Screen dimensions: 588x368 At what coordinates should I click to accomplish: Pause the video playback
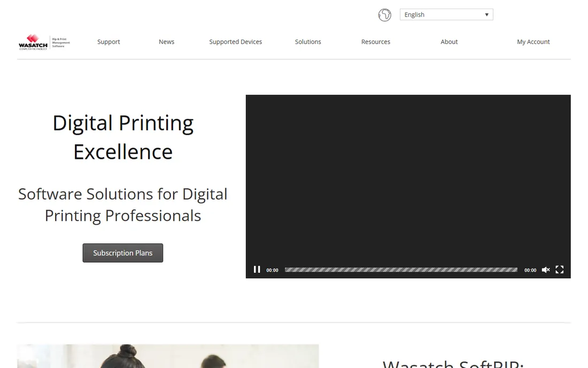(x=257, y=270)
